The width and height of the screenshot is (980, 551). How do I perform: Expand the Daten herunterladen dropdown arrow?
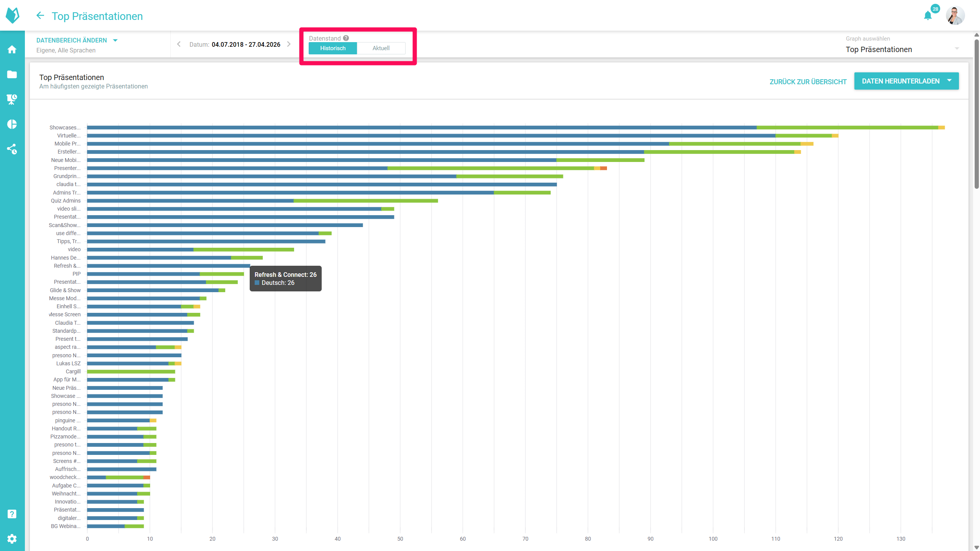point(949,81)
